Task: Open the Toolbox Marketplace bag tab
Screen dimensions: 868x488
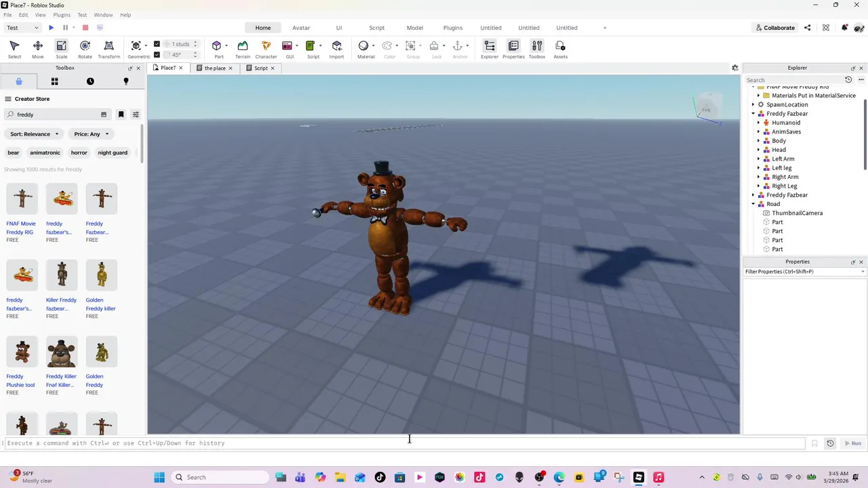Action: (x=19, y=81)
